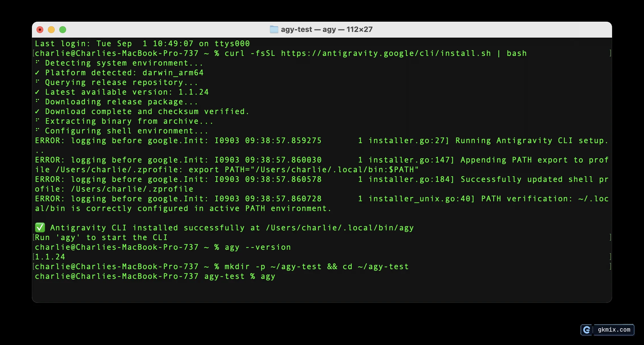
Task: Click the 'installer.go:147] Appending PATH export' text
Action: point(468,160)
